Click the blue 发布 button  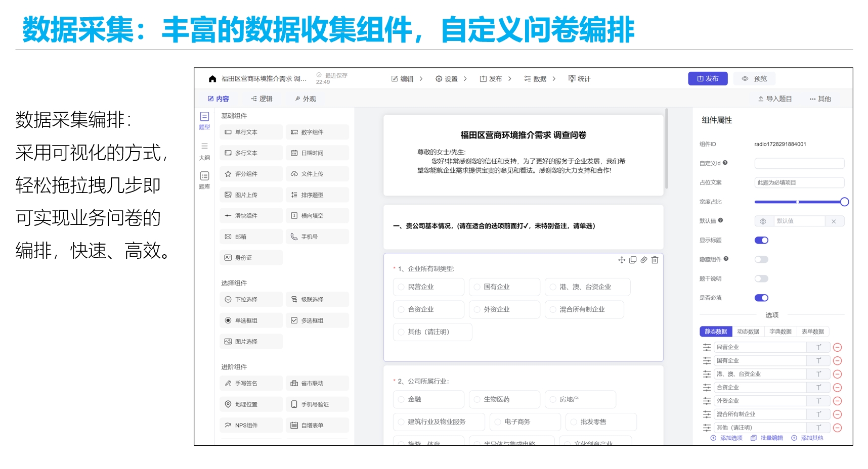click(x=708, y=79)
